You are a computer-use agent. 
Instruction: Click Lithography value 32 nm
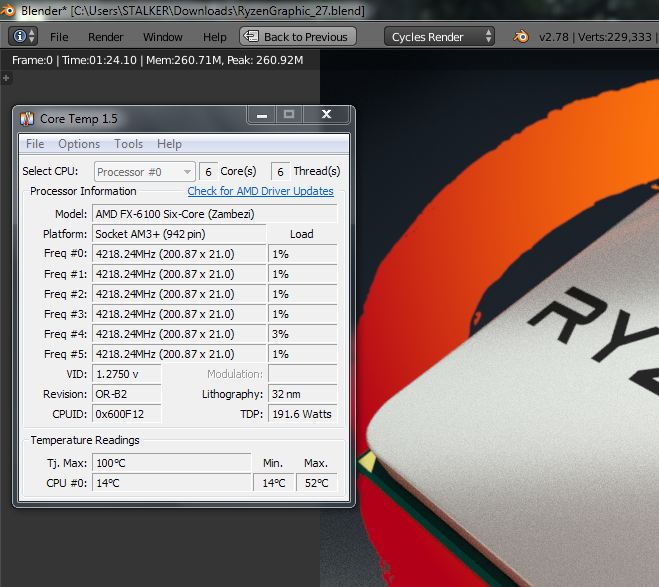303,394
